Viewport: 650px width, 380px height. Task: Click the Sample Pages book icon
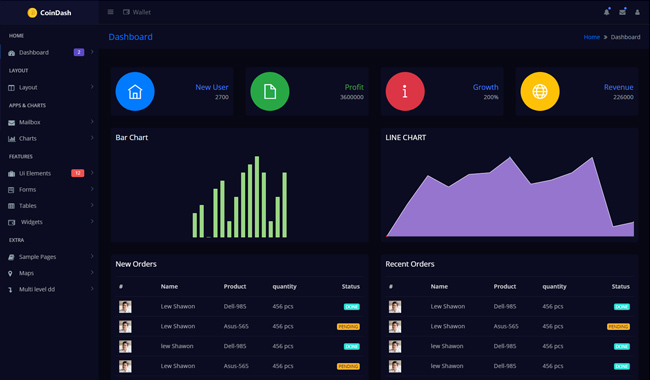pos(11,257)
